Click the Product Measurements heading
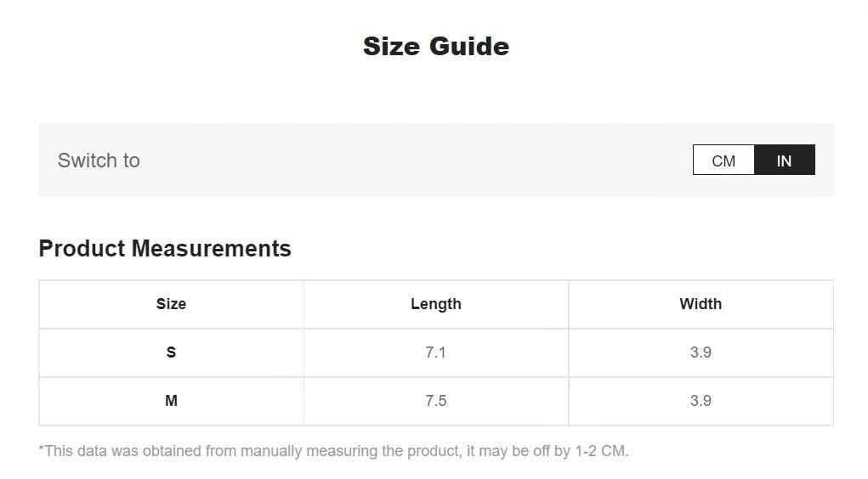Viewport: 868px width, 479px height. (x=165, y=249)
